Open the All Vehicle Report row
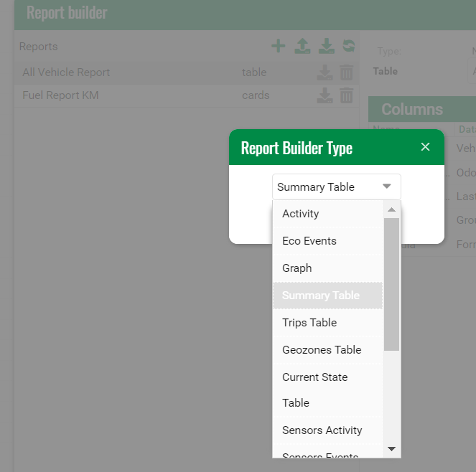Viewport: 476px width, 472px height. [66, 72]
